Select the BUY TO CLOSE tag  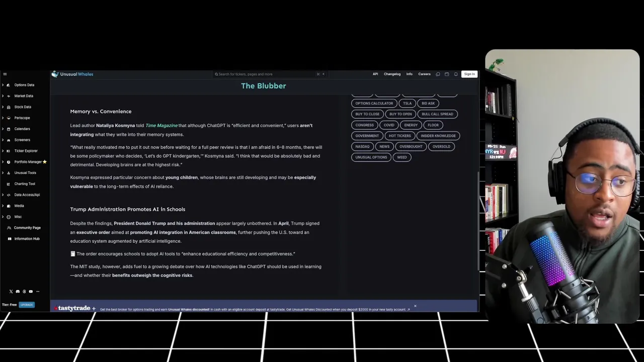pyautogui.click(x=367, y=114)
